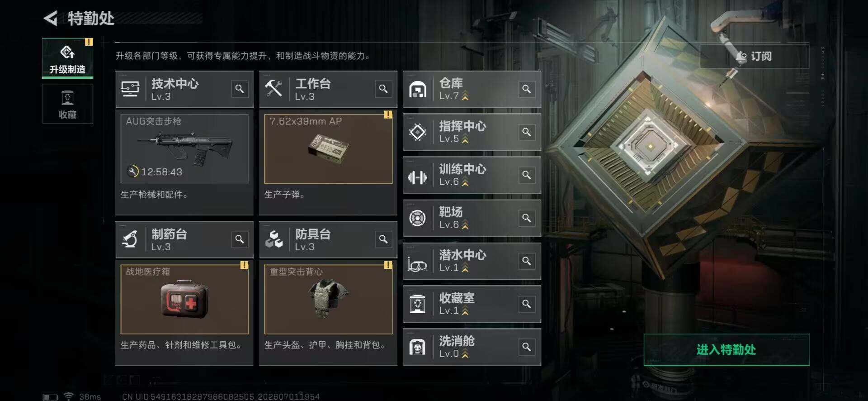Viewport: 868px width, 401px height.
Task: Click the 制药台 magnifier icon
Action: click(x=240, y=239)
